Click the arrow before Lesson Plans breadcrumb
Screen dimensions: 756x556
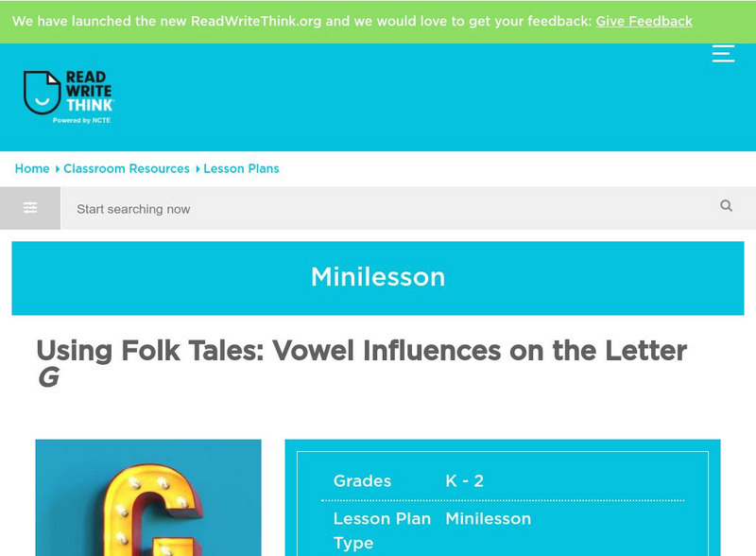click(198, 169)
